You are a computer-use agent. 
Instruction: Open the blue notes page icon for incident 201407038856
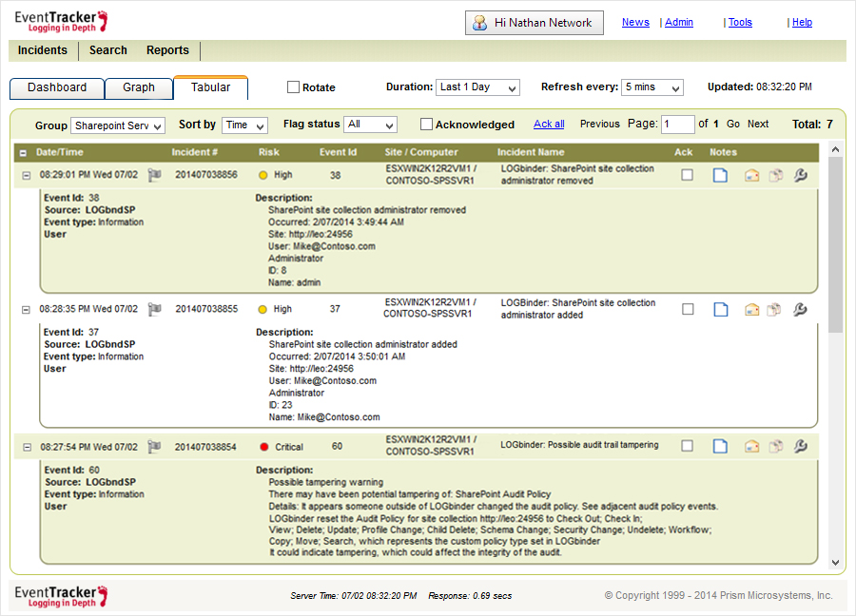tap(721, 175)
